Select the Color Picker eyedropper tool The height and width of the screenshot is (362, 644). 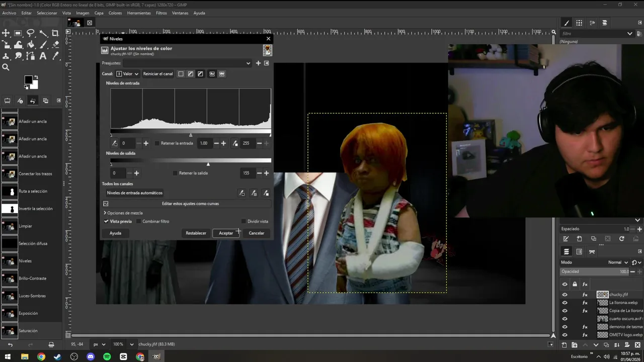55,56
